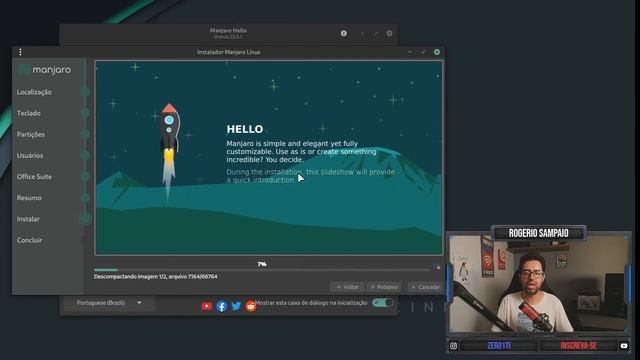Click the Cancelar button
Image resolution: width=640 pixels, height=360 pixels.
point(425,287)
